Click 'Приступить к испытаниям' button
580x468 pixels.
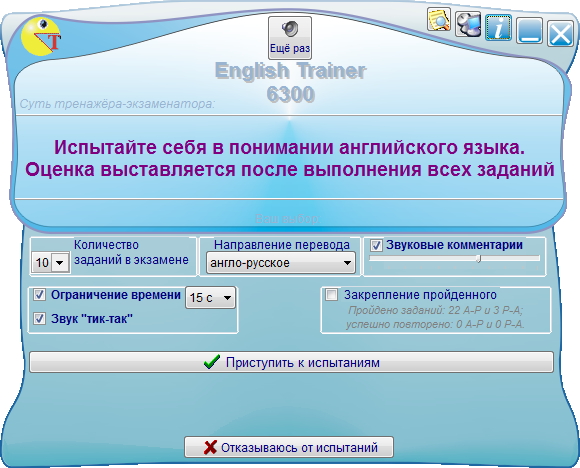pyautogui.click(x=291, y=362)
